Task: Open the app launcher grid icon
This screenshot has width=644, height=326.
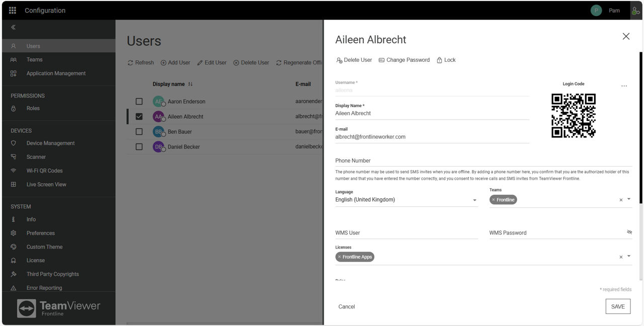Action: point(13,11)
